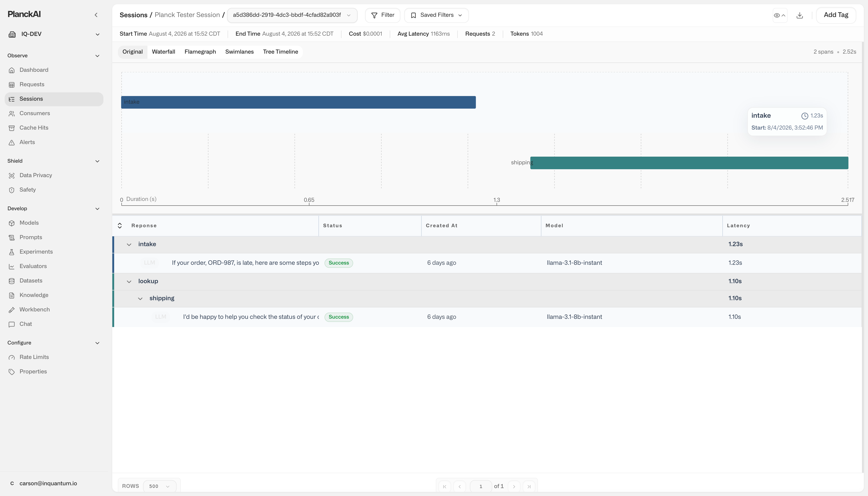
Task: Open the shipping LLM response row
Action: 487,317
